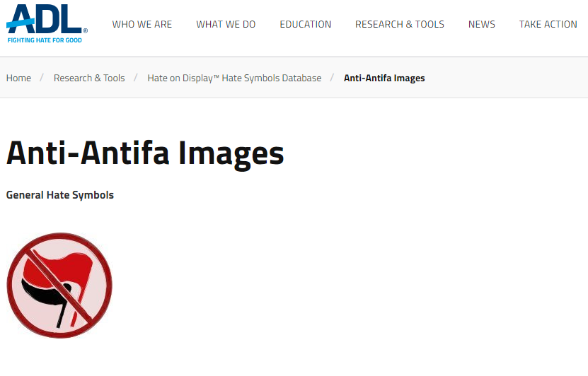
Task: Open the RESEARCH & TOOLS menu
Action: pos(399,24)
